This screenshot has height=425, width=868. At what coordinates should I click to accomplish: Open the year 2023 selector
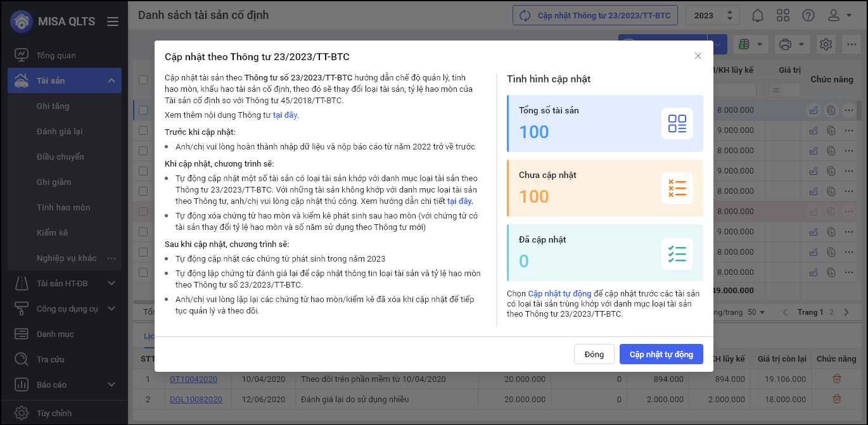tap(713, 15)
